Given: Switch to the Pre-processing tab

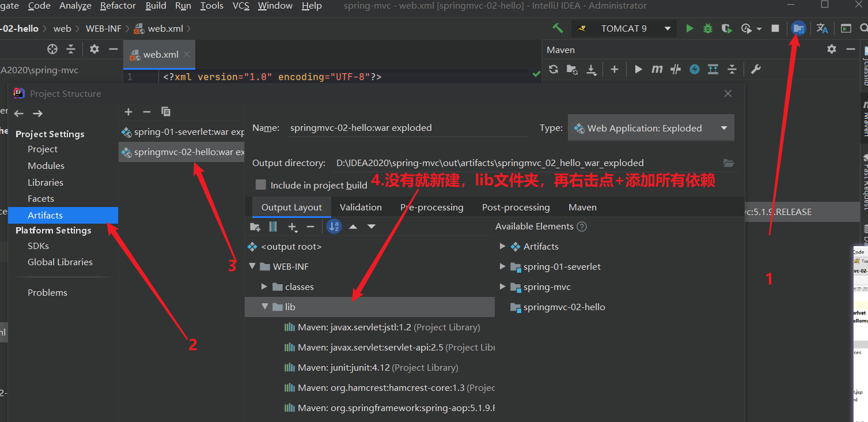Looking at the screenshot, I should point(432,207).
